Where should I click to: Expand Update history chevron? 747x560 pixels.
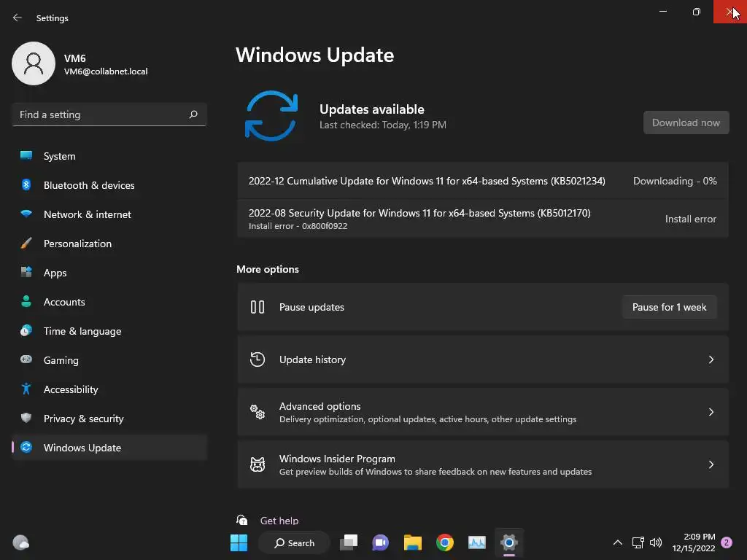tap(711, 359)
